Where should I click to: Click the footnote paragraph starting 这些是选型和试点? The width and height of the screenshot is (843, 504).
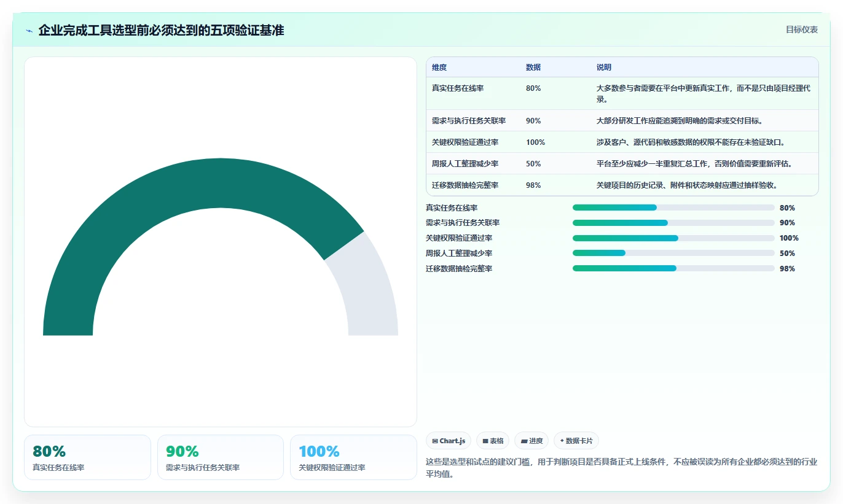621,468
